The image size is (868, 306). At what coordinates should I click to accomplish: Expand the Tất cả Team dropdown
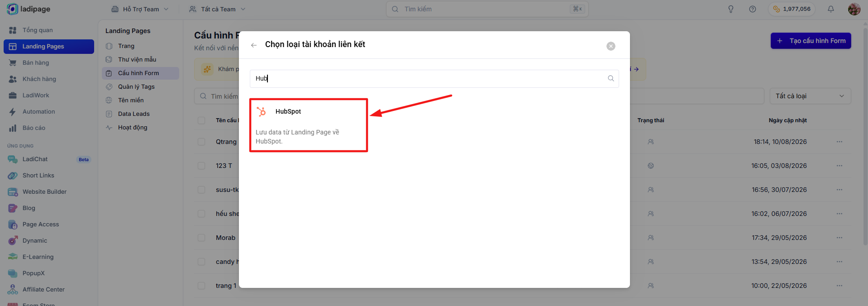click(x=217, y=9)
